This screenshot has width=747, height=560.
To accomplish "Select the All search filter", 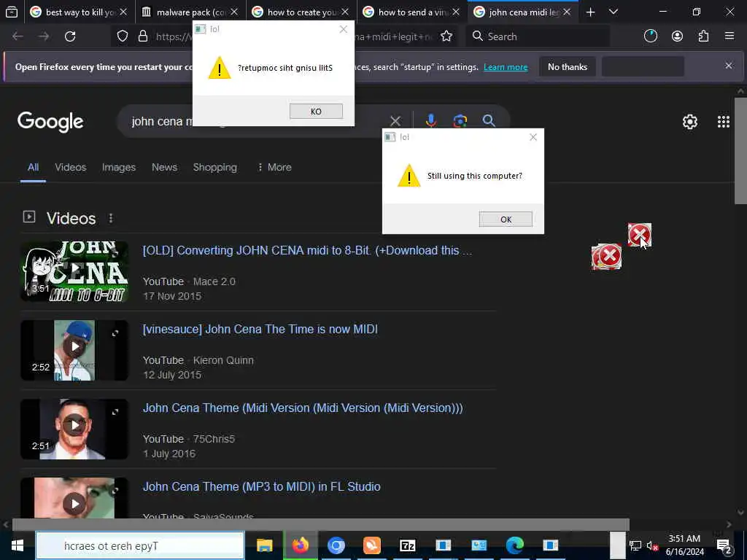I will click(x=33, y=167).
